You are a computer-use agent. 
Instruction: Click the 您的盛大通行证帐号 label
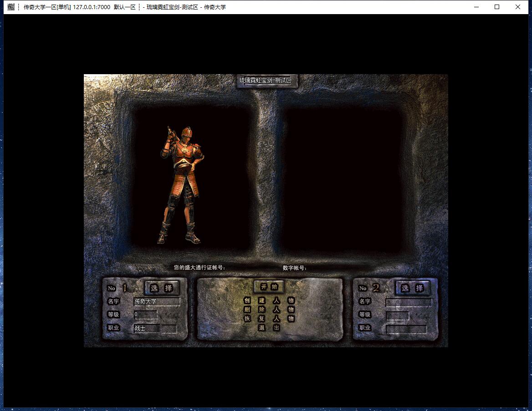point(199,268)
